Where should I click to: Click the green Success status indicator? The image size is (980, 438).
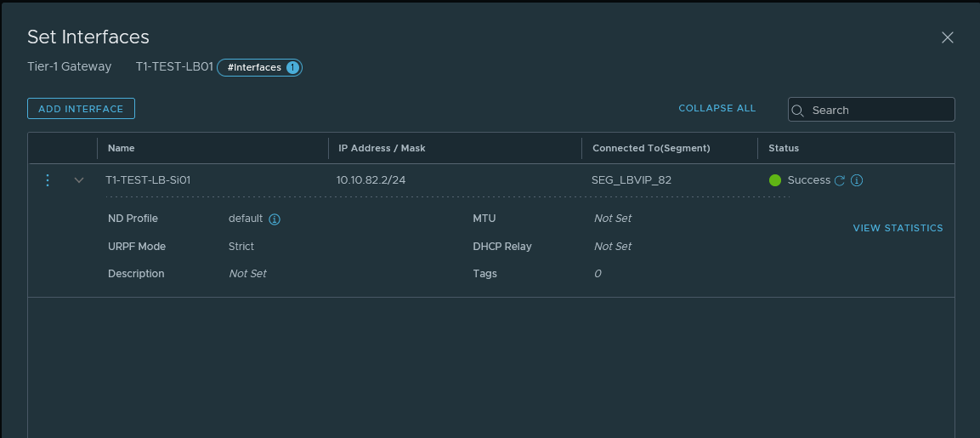point(775,180)
